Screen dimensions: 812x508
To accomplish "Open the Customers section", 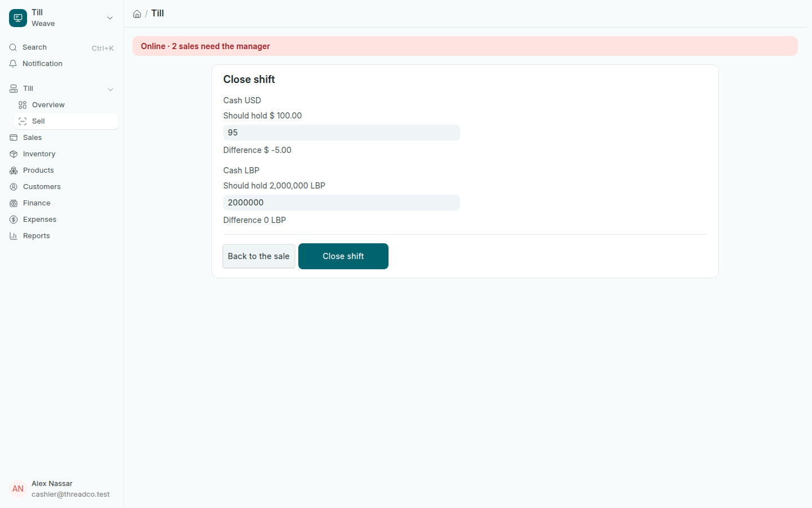I will click(61, 187).
